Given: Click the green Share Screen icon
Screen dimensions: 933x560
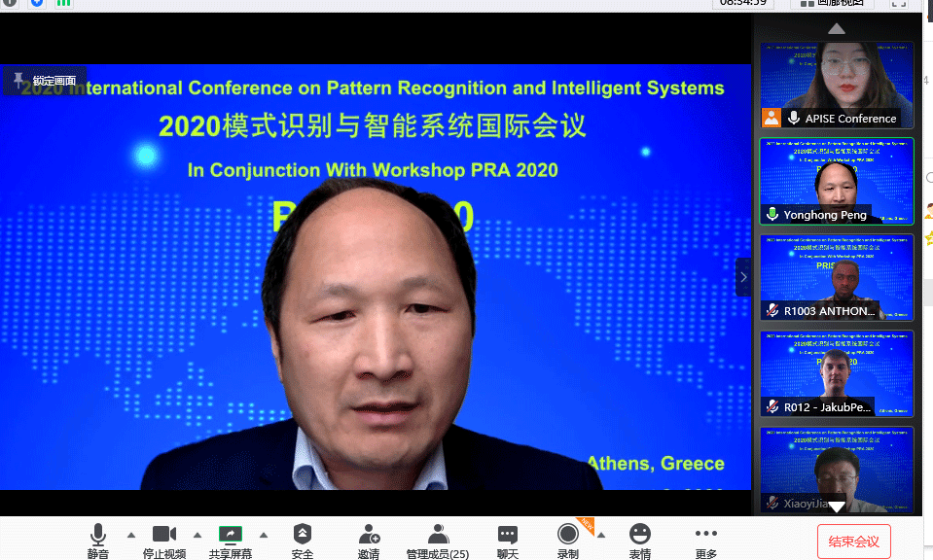Looking at the screenshot, I should click(230, 536).
